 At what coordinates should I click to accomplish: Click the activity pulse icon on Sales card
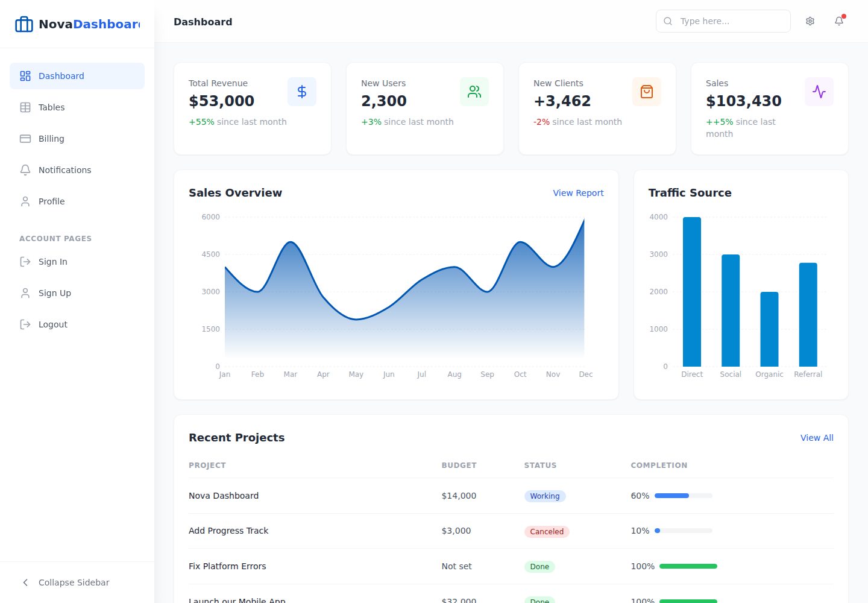[x=819, y=92]
